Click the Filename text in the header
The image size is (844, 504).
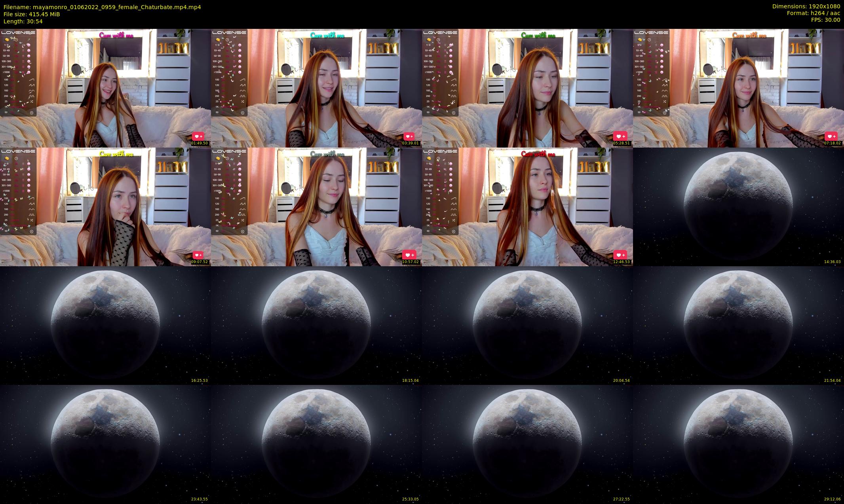(x=102, y=7)
